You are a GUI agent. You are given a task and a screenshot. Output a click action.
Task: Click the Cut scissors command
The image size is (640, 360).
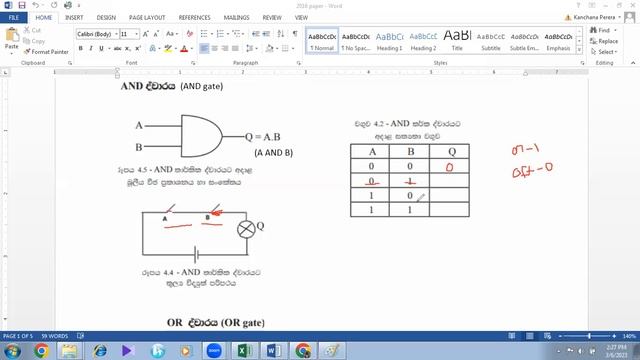point(32,30)
